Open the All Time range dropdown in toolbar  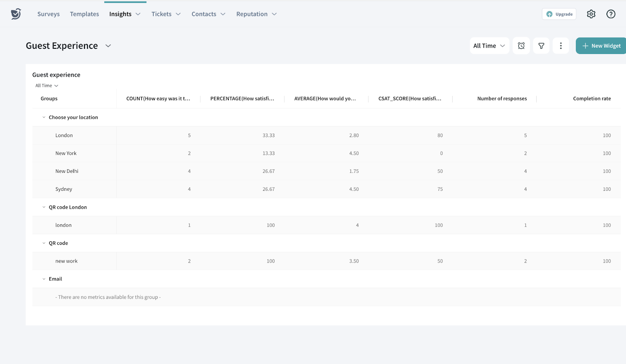tap(489, 46)
